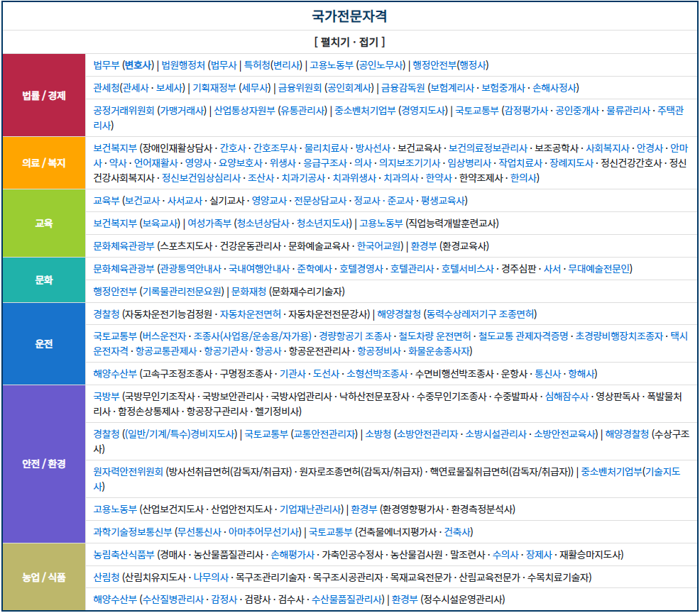Image resolution: width=700 pixels, height=613 pixels.
Task: Click the 무대예술전문인 link
Action: (x=598, y=269)
